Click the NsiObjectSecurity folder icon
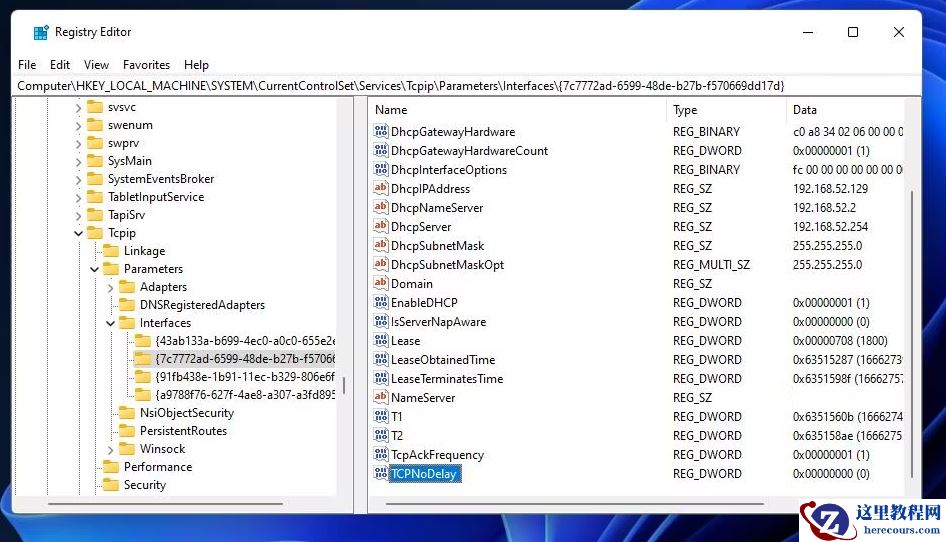Image resolution: width=946 pixels, height=542 pixels. tap(127, 413)
